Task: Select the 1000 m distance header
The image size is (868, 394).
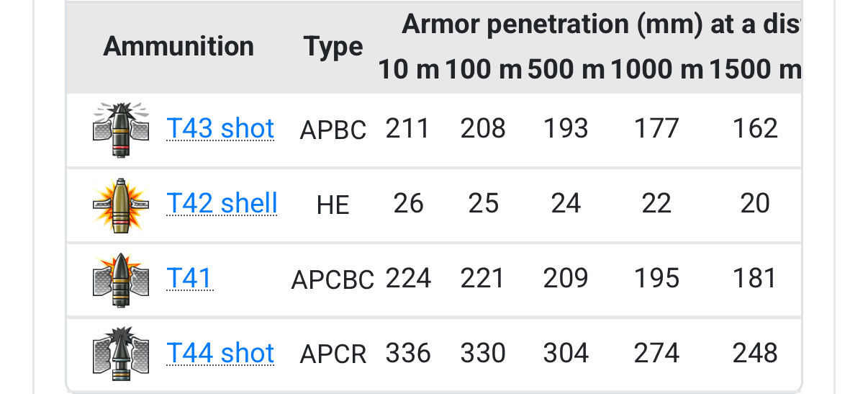Action: (x=656, y=70)
